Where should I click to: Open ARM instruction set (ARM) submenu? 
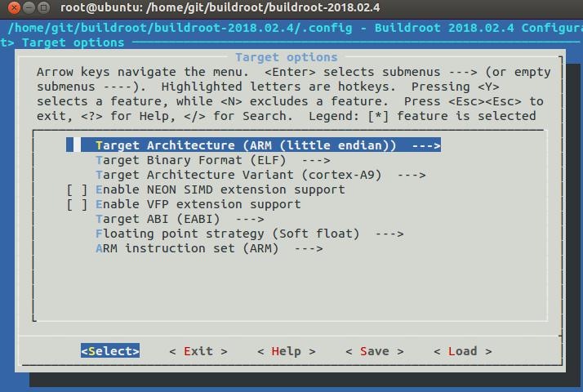[209, 248]
